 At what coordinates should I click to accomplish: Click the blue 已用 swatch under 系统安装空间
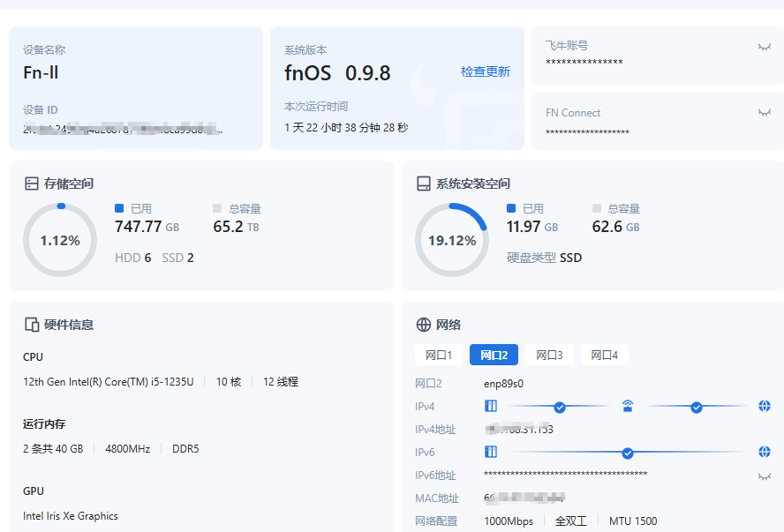pos(511,208)
